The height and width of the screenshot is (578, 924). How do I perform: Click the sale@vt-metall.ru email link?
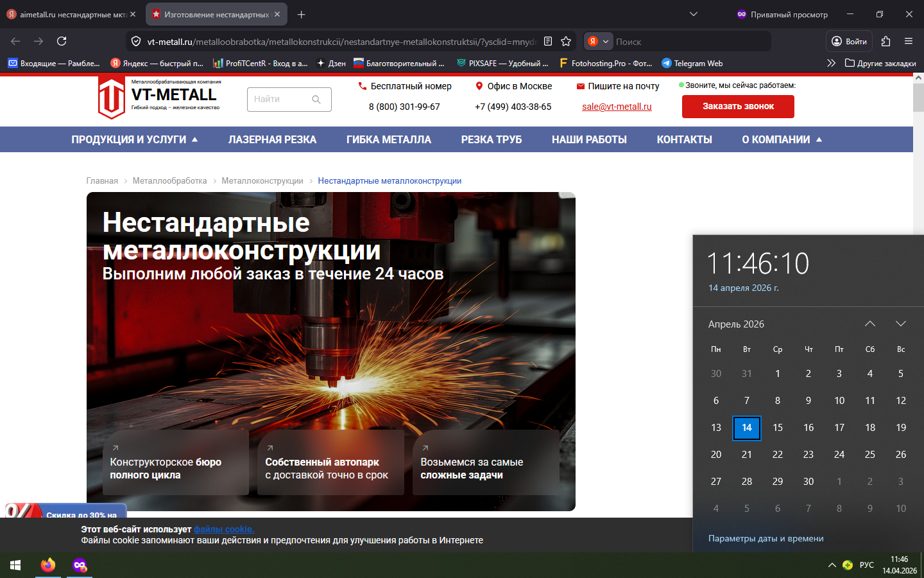coord(617,107)
